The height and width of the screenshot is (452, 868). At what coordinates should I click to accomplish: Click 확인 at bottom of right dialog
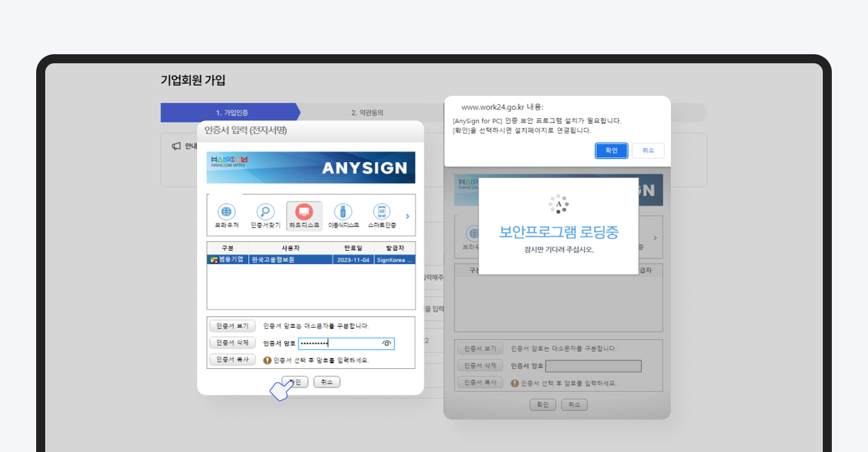click(x=543, y=405)
